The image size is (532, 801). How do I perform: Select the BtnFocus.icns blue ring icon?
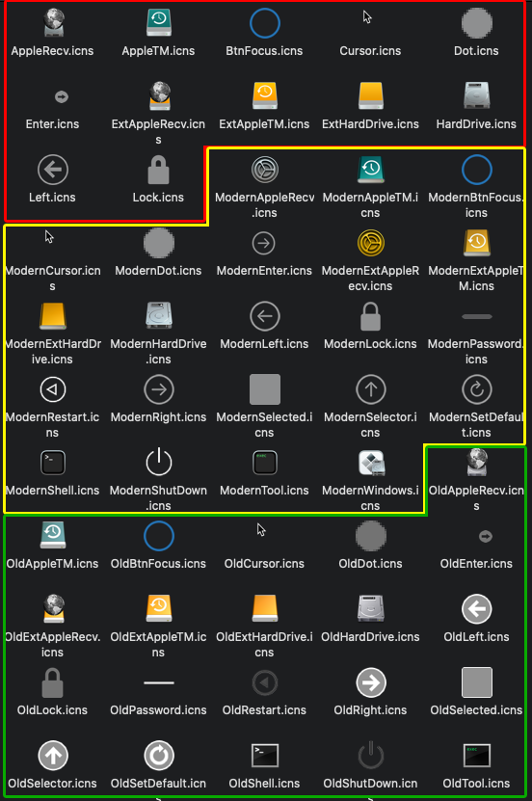point(264,23)
